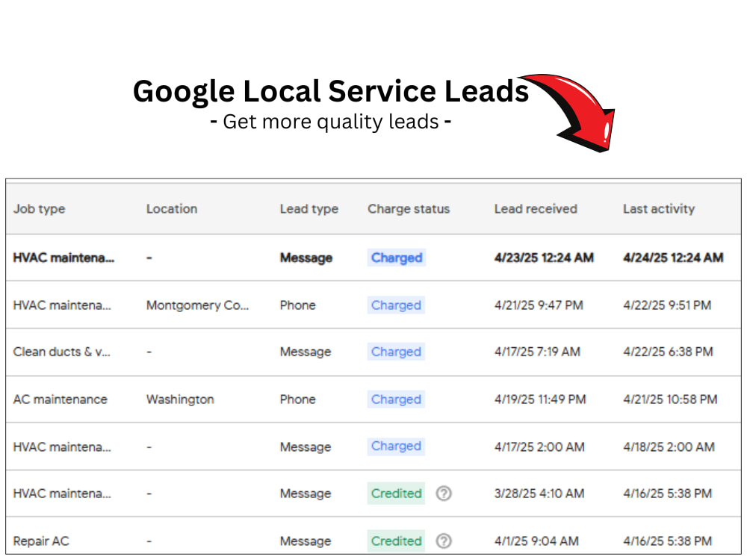Viewport: 747px width, 560px height.
Task: Select lead received 4/1/25 9:04 AM
Action: (536, 541)
